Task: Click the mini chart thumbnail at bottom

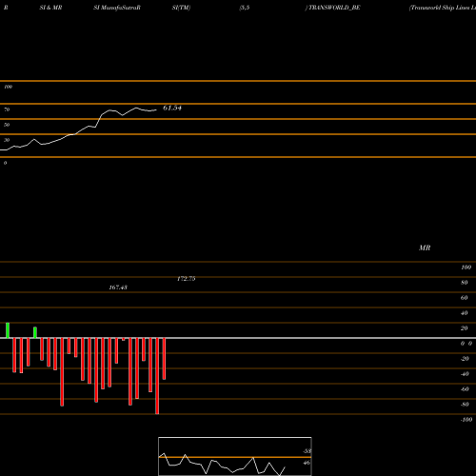Action: point(235,456)
